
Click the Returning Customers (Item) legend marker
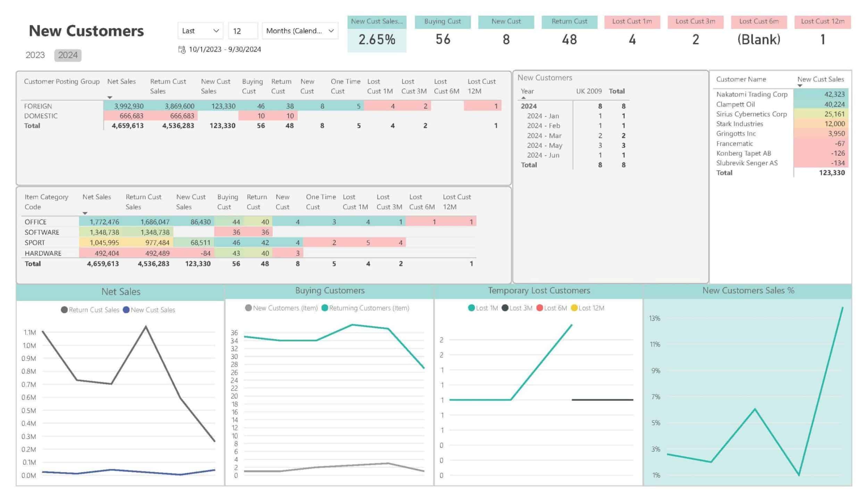click(325, 307)
